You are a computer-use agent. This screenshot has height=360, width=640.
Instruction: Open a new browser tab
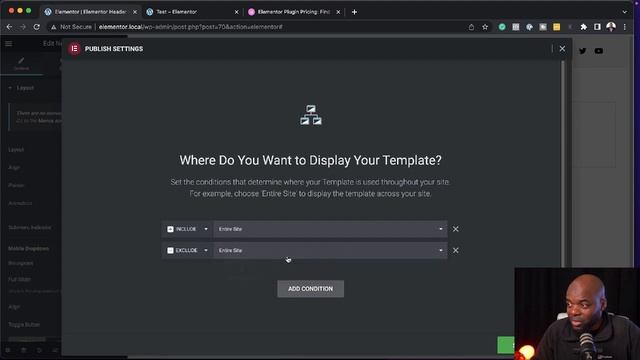354,12
